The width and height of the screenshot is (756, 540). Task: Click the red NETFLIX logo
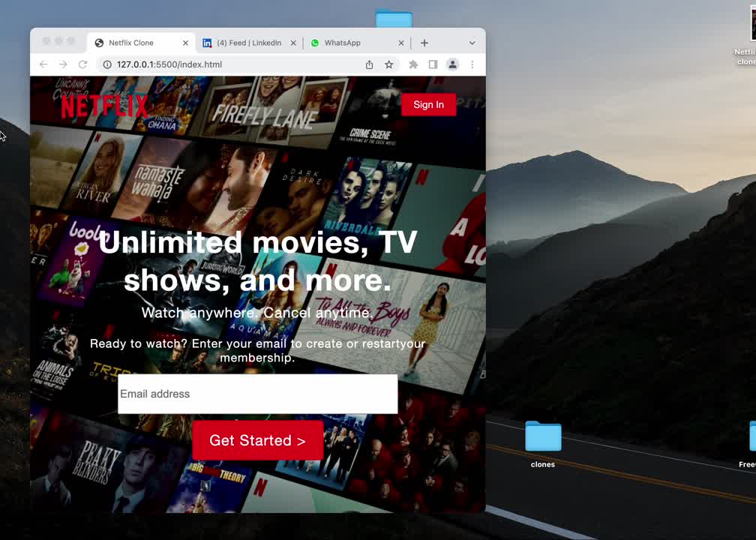point(104,106)
